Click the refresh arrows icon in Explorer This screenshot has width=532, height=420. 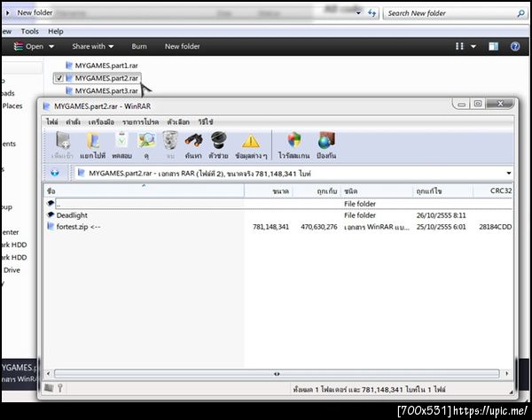[372, 13]
